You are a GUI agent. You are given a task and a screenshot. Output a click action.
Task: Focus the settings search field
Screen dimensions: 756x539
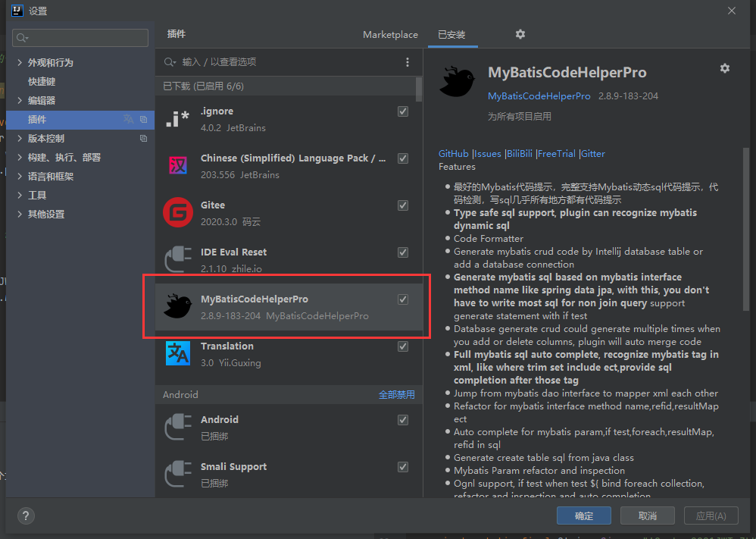point(80,38)
